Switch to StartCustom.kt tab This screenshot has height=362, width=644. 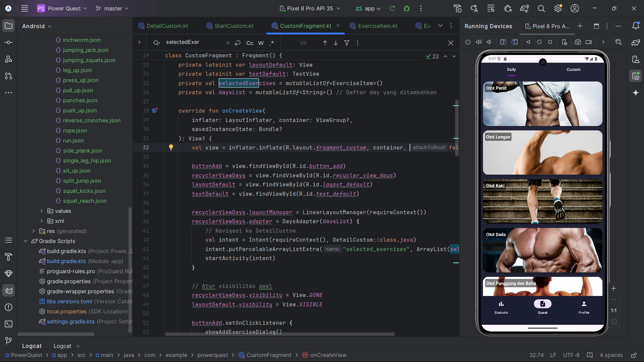tap(234, 26)
